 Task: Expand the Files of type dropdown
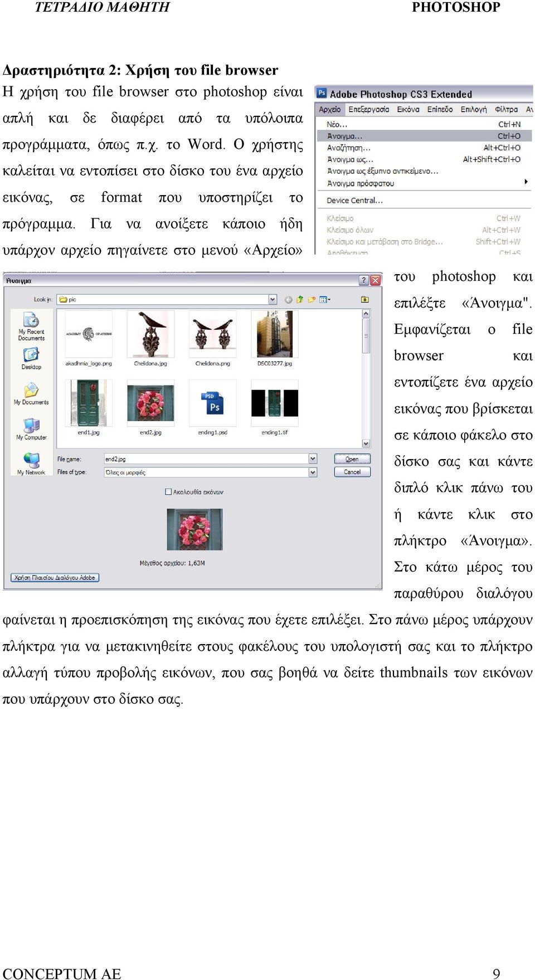click(x=313, y=472)
